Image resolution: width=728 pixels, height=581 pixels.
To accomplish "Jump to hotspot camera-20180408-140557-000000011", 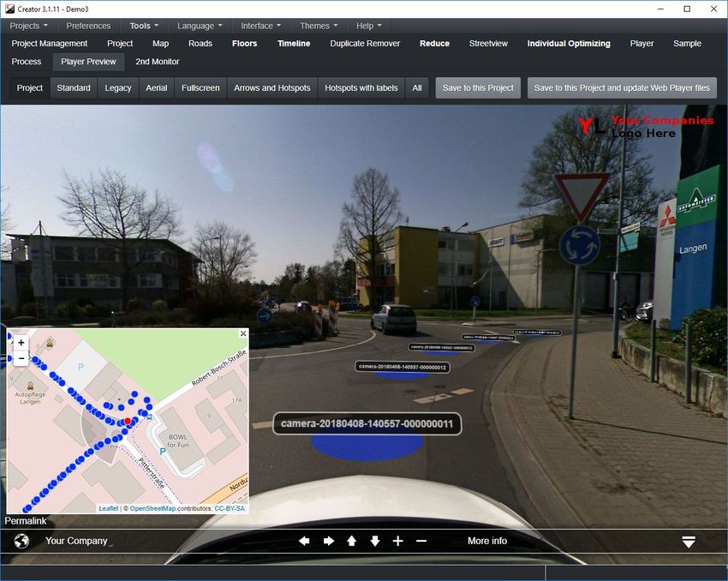I will point(367,423).
